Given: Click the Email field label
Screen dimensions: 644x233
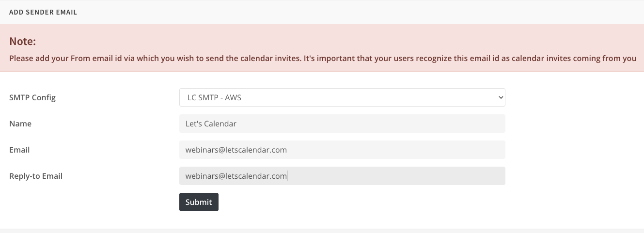Looking at the screenshot, I should (19, 150).
